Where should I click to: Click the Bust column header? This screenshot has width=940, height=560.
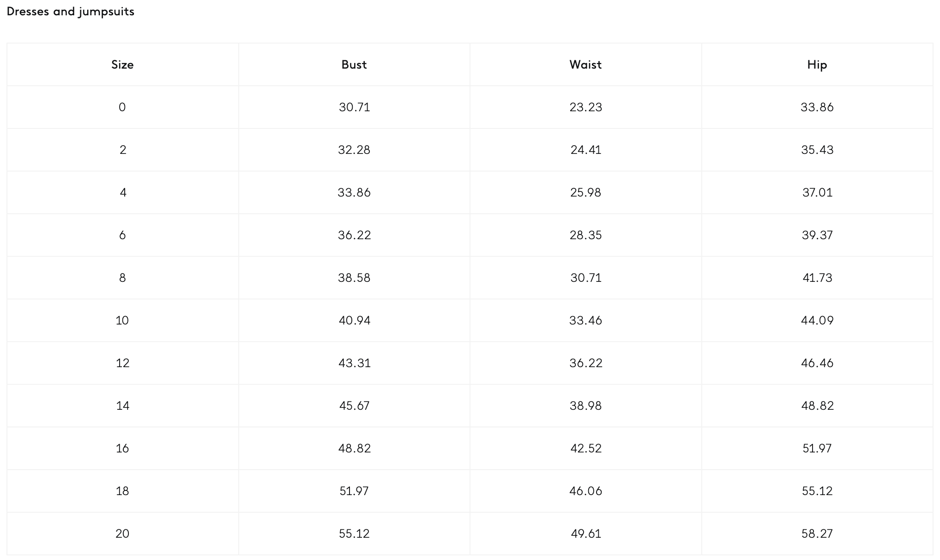point(354,64)
